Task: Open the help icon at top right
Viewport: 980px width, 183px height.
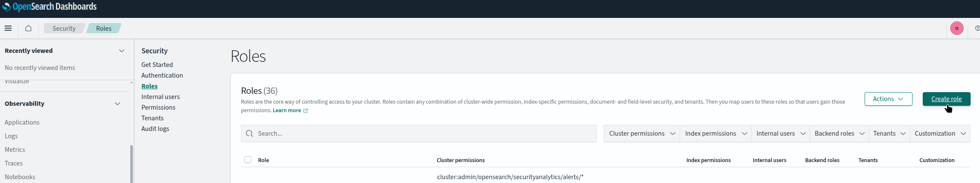Action: [x=977, y=28]
